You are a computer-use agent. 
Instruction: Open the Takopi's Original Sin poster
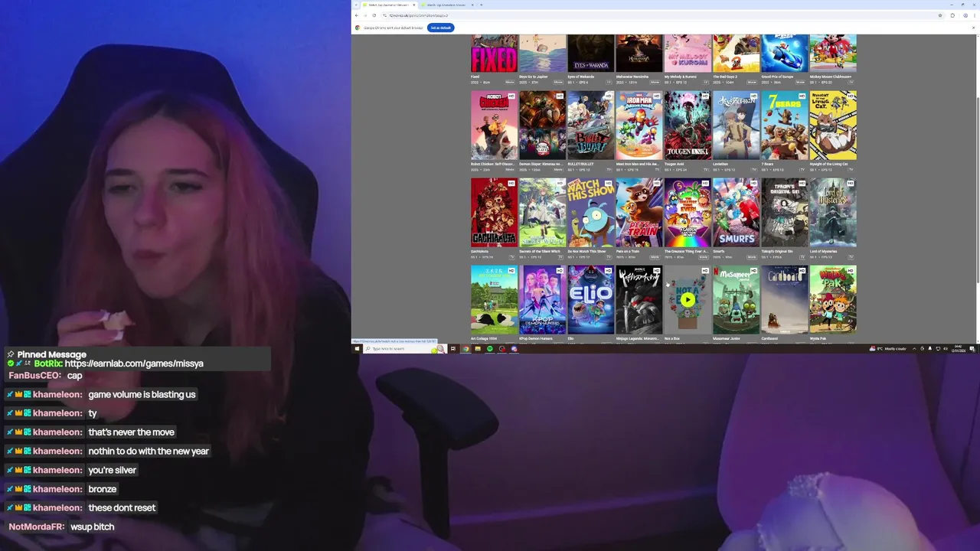(785, 213)
